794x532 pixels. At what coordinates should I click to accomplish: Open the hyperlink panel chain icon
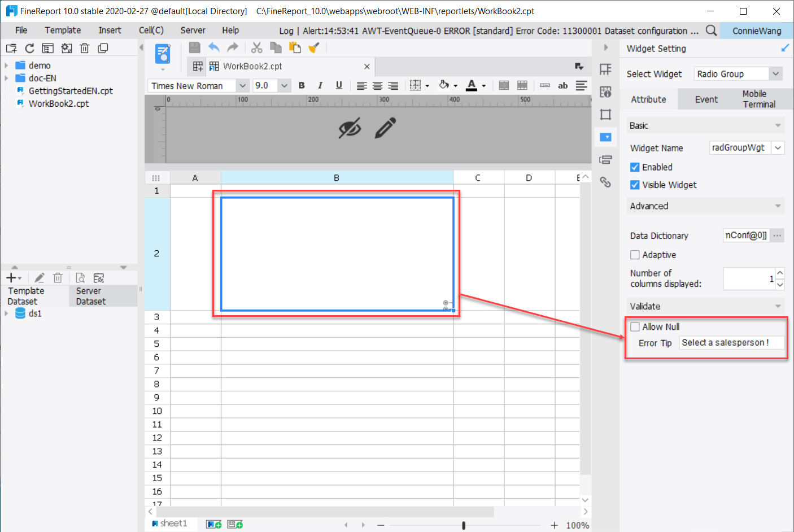coord(605,182)
